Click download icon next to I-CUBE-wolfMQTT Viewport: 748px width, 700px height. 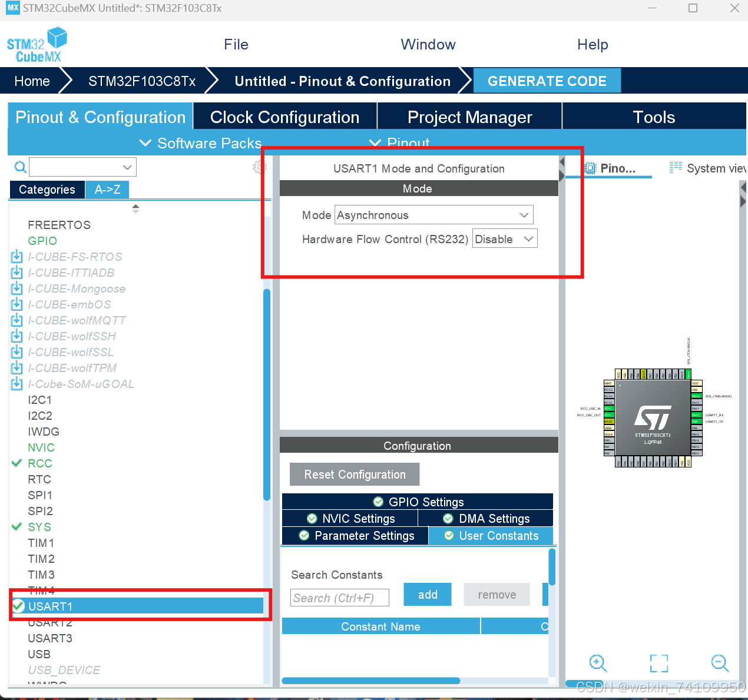pyautogui.click(x=17, y=320)
